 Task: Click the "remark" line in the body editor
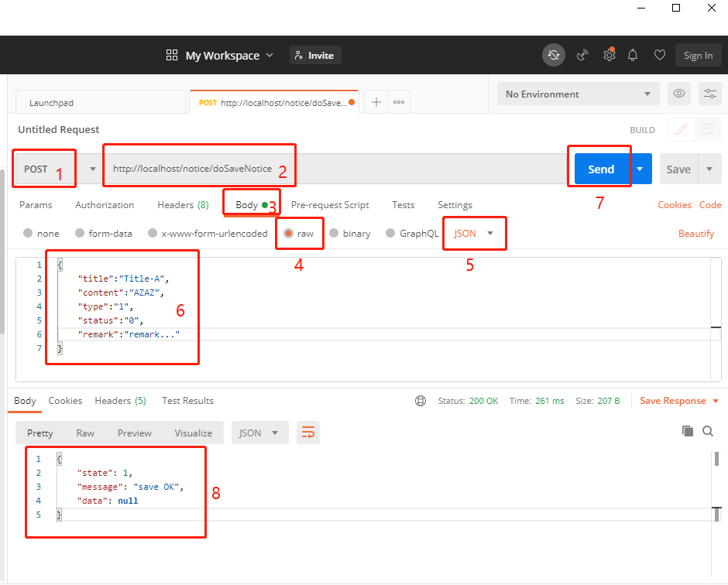(x=129, y=334)
